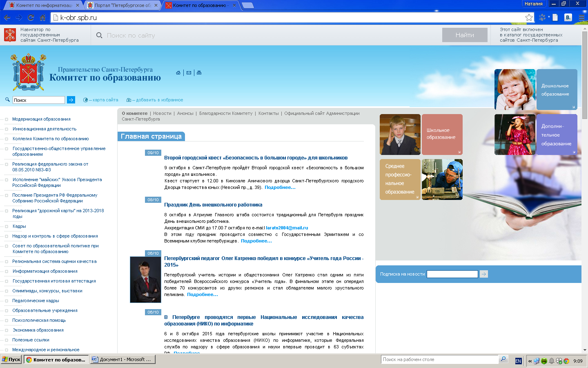
Task: Open the Модернизация образования sidebar link
Action: coord(41,119)
